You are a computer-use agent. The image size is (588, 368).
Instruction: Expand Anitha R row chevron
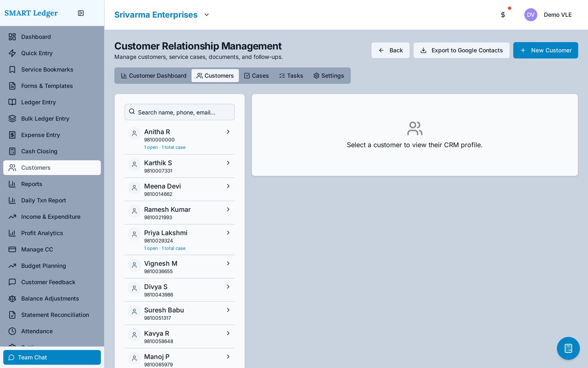228,132
